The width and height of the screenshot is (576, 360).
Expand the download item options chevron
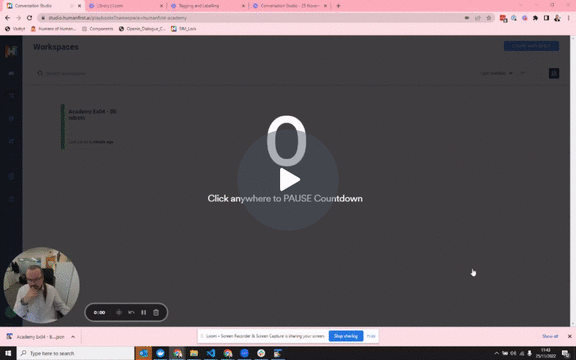click(x=73, y=337)
